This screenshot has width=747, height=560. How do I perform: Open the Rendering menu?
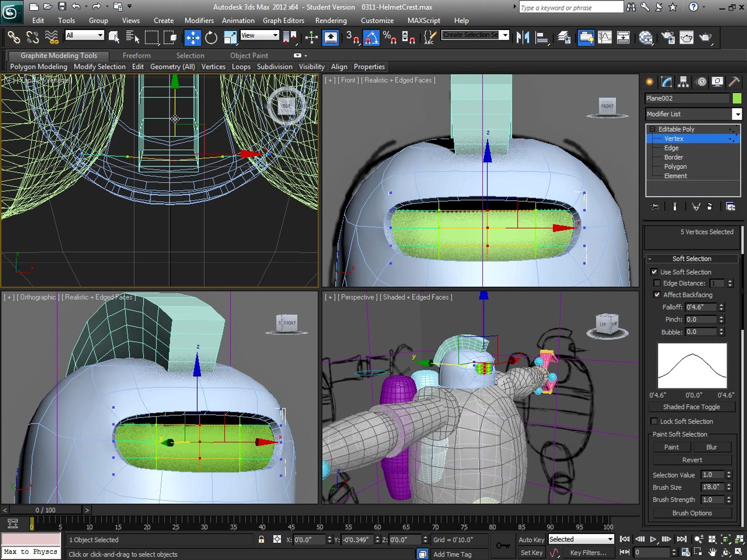[331, 20]
